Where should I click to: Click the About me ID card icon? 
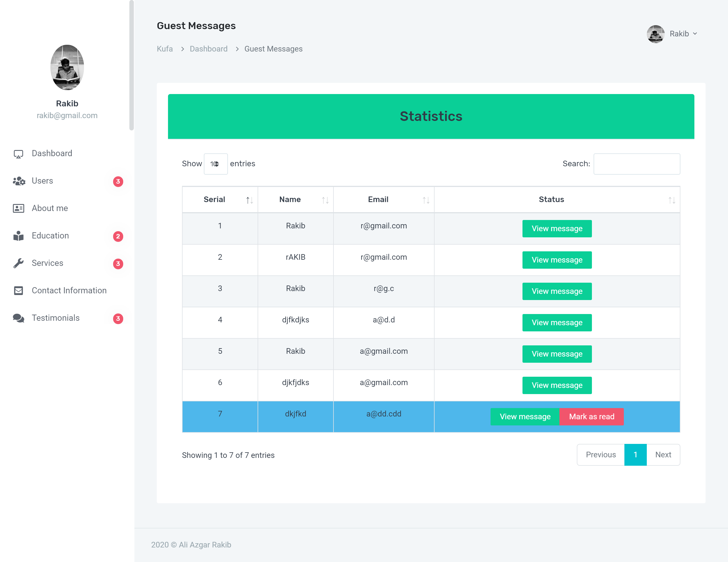[x=18, y=208]
